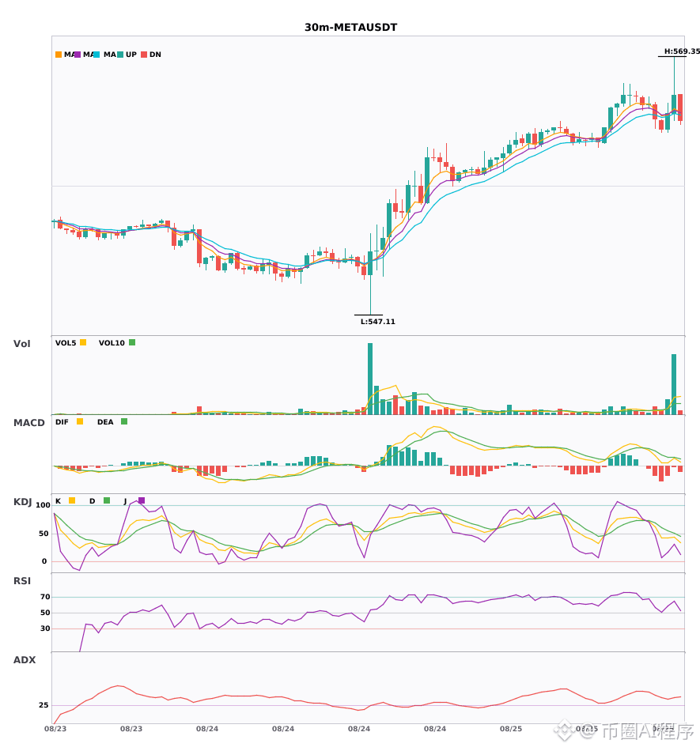Click the DIF legend text
This screenshot has width=700, height=751.
[62, 422]
